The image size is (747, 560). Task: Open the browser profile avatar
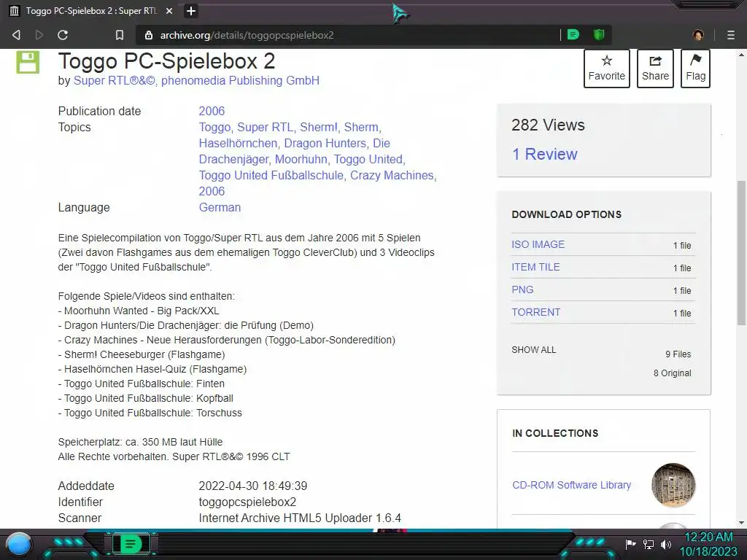698,35
